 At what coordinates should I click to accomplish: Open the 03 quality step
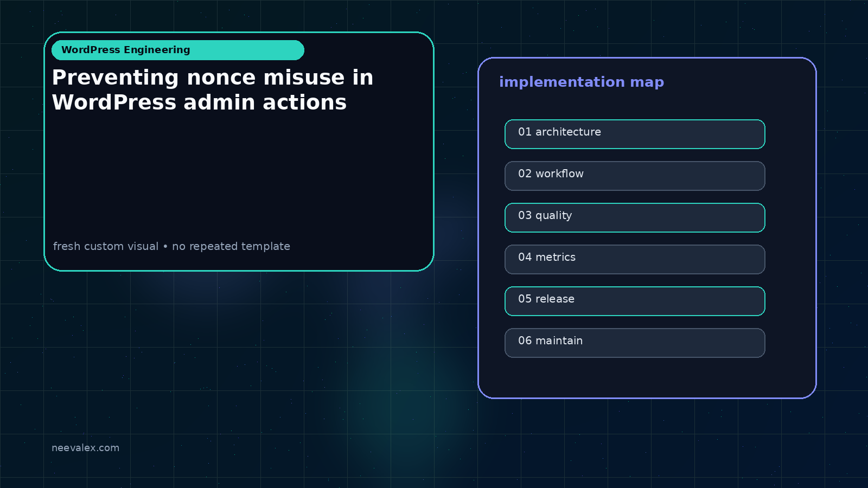[635, 217]
